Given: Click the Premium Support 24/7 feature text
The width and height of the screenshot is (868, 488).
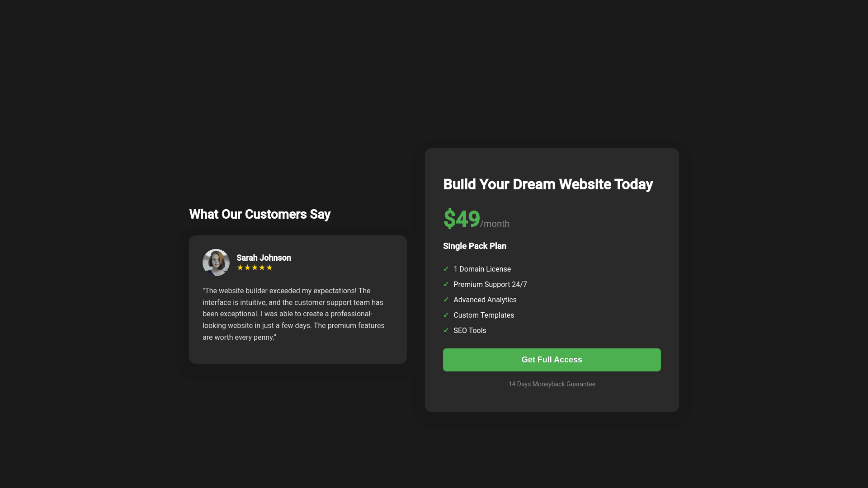Looking at the screenshot, I should coord(490,284).
